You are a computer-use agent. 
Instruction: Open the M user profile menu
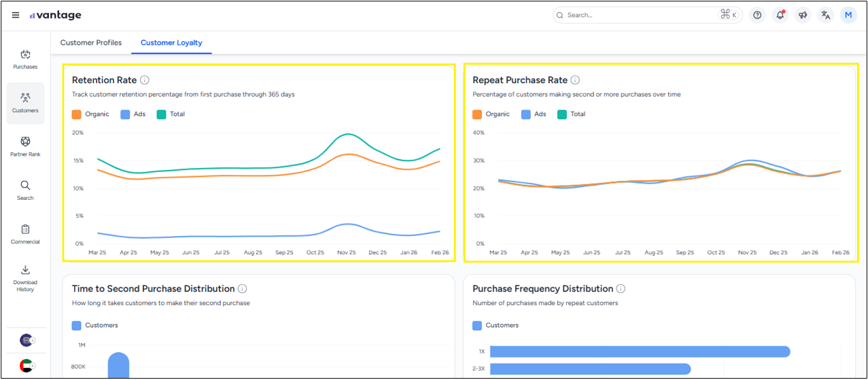tap(848, 15)
